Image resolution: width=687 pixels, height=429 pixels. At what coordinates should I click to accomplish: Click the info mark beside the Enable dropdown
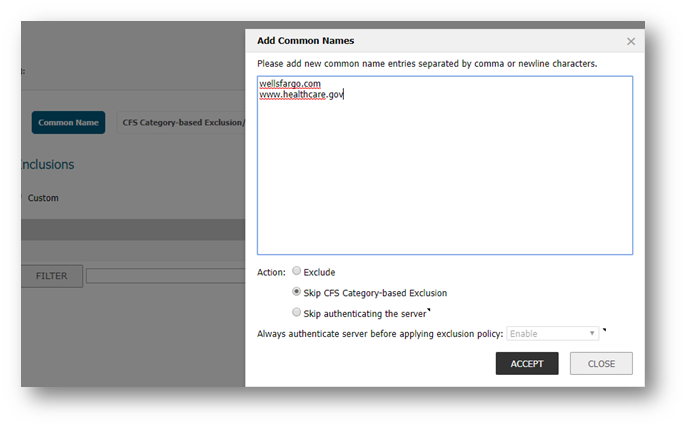pos(604,329)
